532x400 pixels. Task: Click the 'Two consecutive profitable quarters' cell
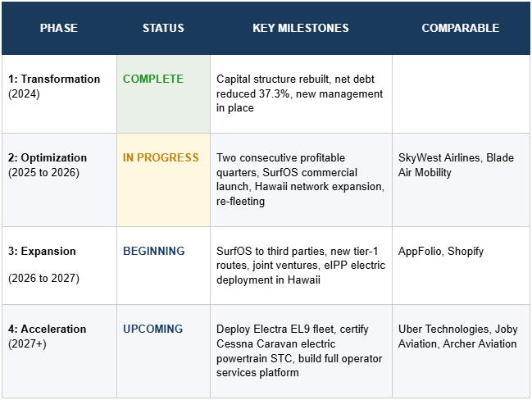tap(301, 180)
